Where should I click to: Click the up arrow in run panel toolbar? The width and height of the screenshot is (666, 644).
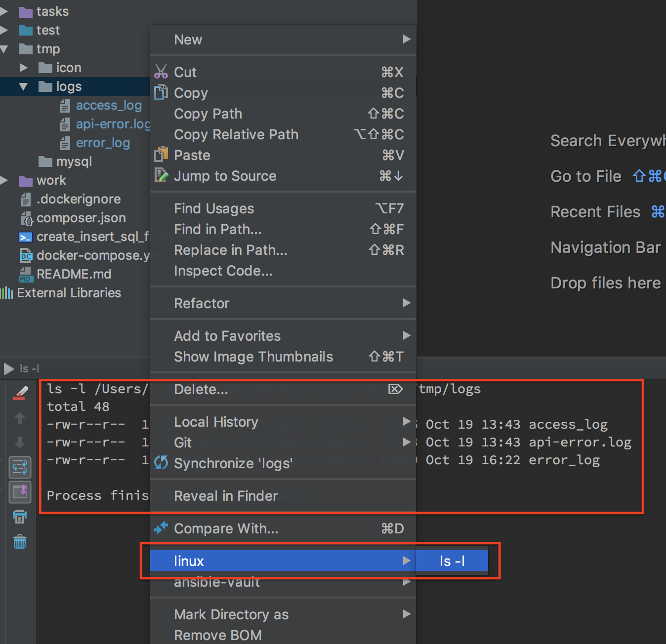20,418
